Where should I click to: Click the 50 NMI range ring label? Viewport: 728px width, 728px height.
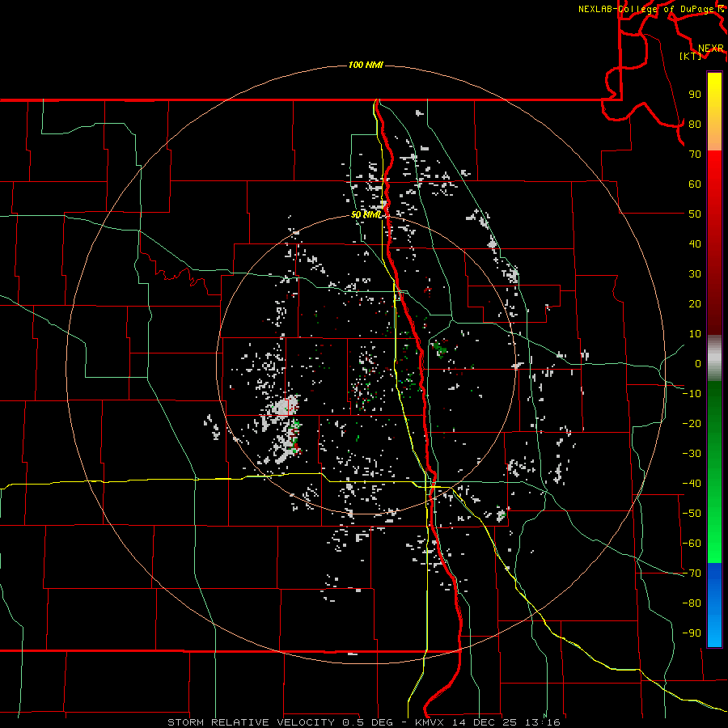(x=366, y=214)
